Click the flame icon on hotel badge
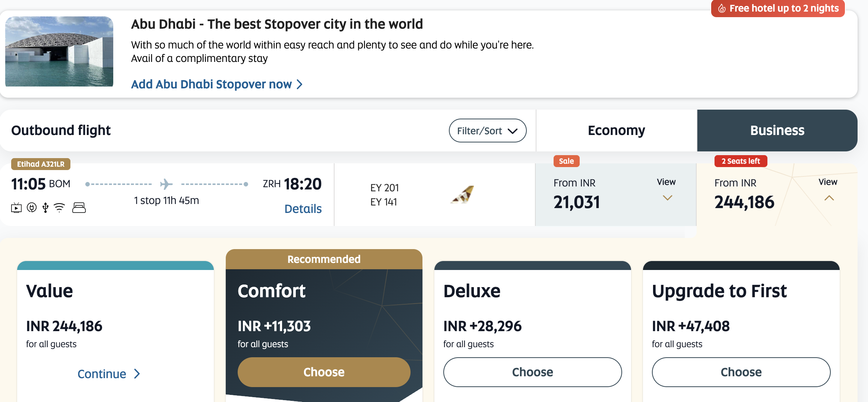868x402 pixels. point(722,9)
